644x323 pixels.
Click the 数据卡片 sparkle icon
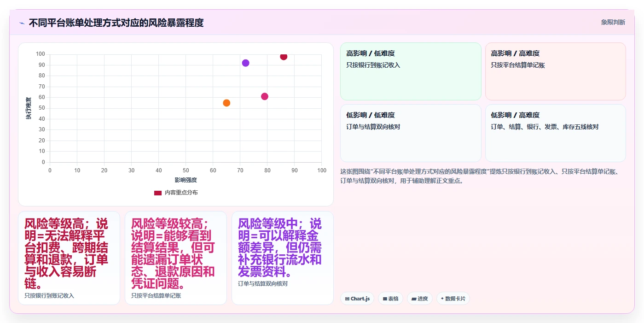[442, 299]
